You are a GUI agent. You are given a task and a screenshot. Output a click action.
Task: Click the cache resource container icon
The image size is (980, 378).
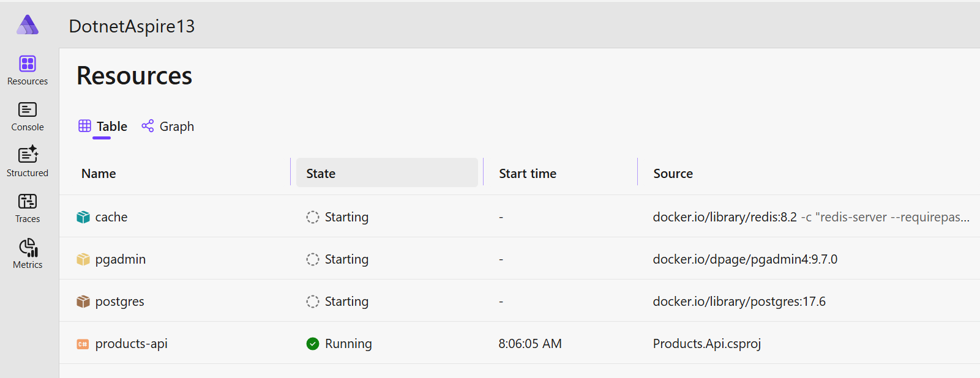(x=83, y=217)
